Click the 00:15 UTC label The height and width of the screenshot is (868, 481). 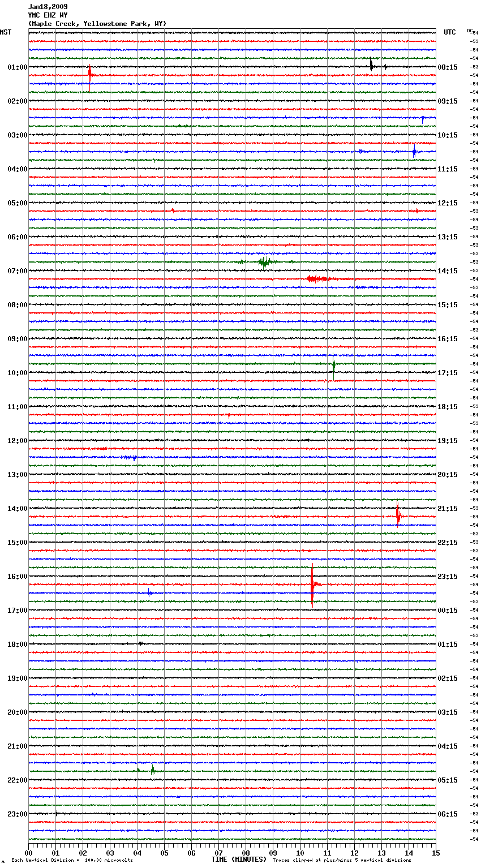(448, 611)
